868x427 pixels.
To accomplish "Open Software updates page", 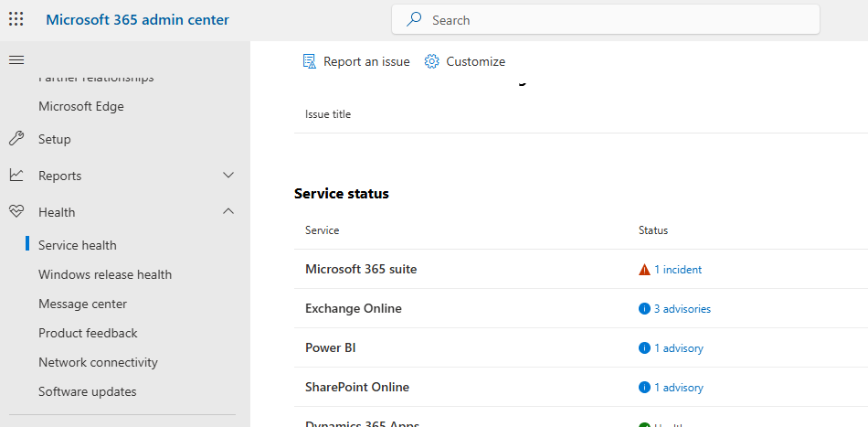I will 88,392.
